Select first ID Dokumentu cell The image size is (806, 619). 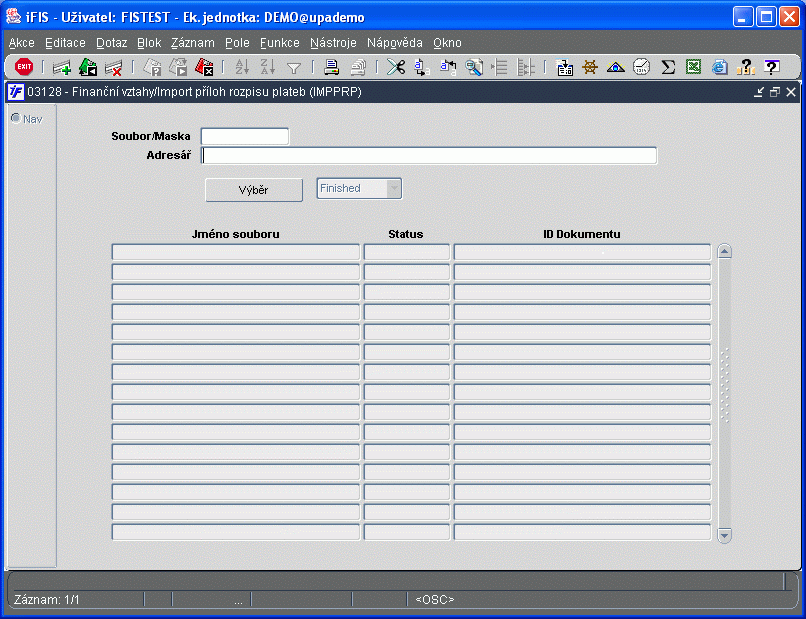coord(582,252)
